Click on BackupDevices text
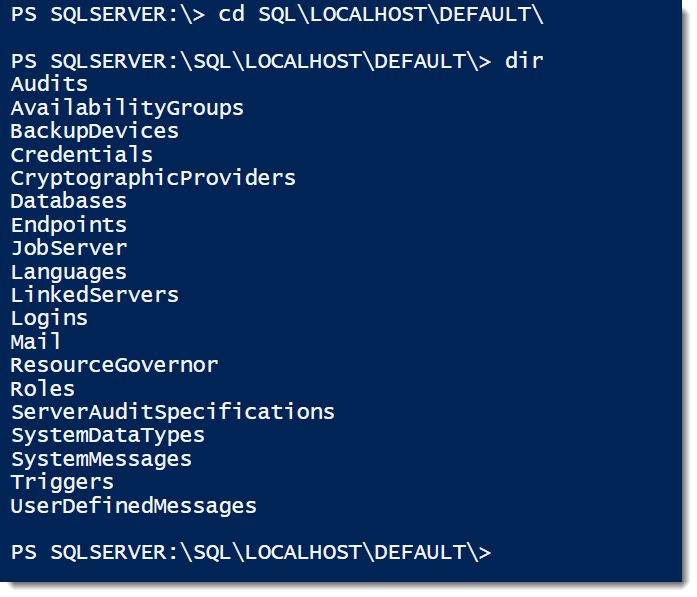Screen dimensions: 697x597 pyautogui.click(x=95, y=131)
